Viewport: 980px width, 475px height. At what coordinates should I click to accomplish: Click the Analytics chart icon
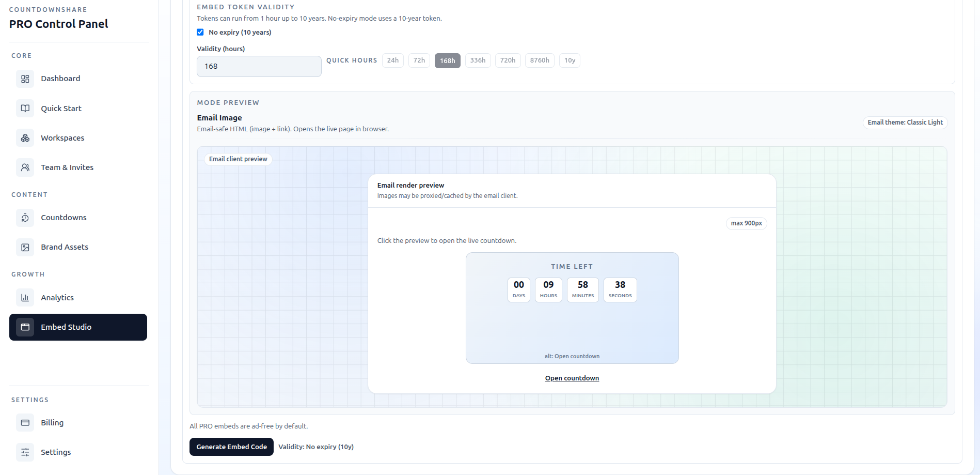(24, 297)
